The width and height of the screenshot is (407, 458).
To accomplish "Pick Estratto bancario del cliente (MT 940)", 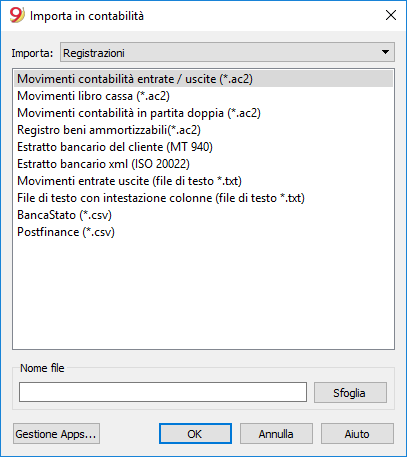I will 203,147.
